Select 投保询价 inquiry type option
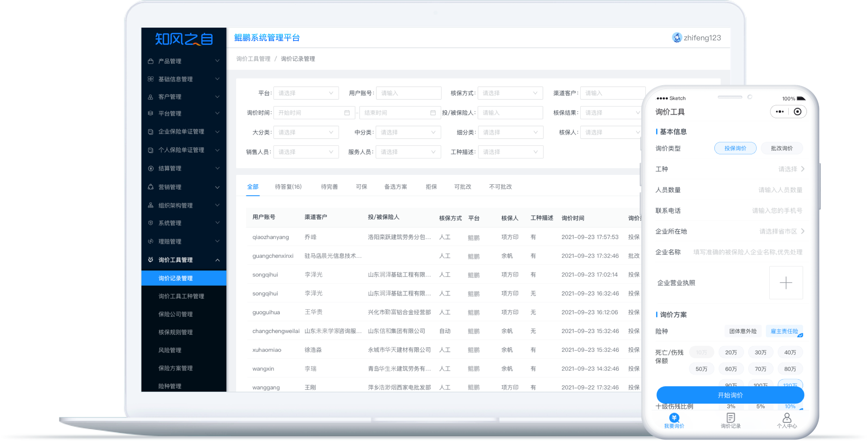The height and width of the screenshot is (441, 868). (x=735, y=148)
